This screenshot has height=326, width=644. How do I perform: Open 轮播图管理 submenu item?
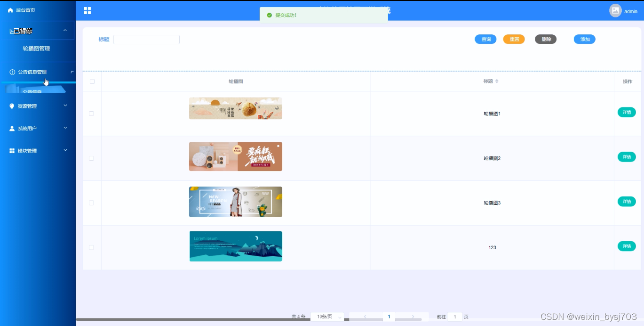[36, 49]
